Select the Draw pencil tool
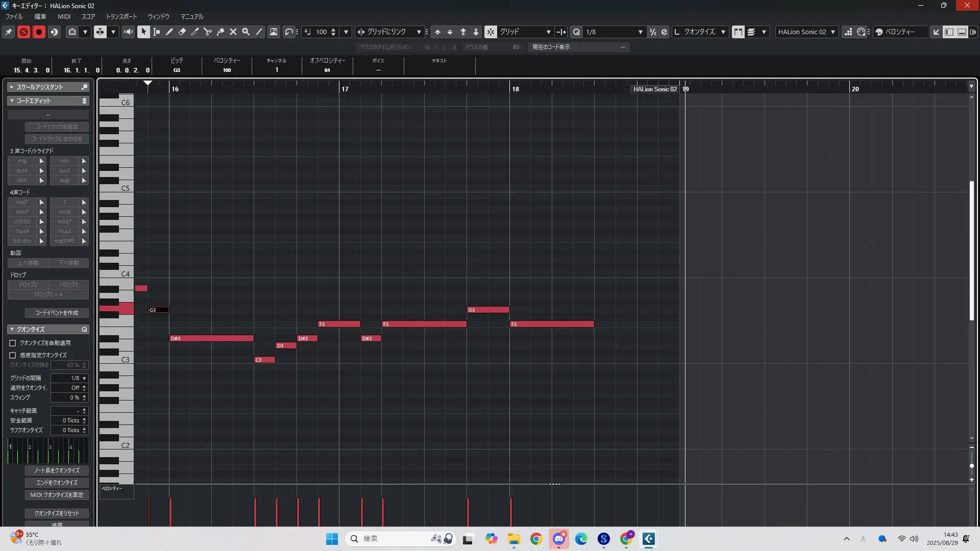The width and height of the screenshot is (980, 551). click(169, 32)
